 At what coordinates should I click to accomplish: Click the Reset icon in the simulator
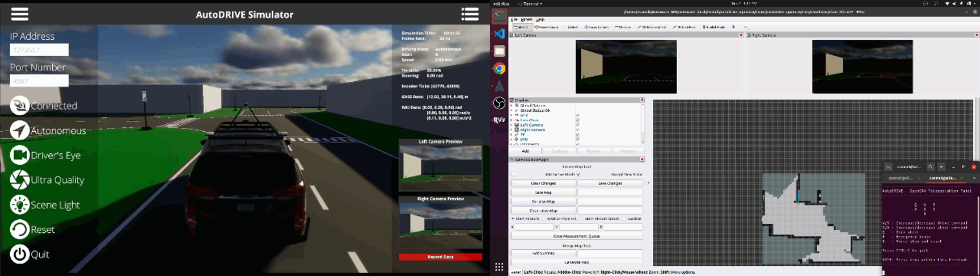(20, 229)
